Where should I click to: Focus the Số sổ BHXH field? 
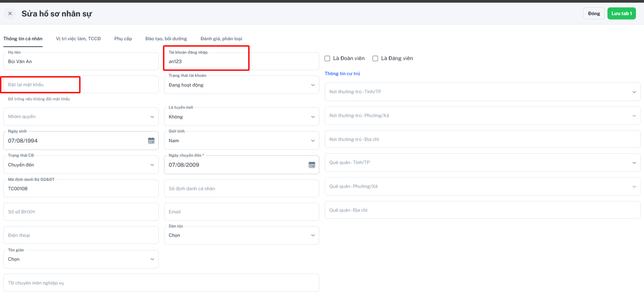81,212
